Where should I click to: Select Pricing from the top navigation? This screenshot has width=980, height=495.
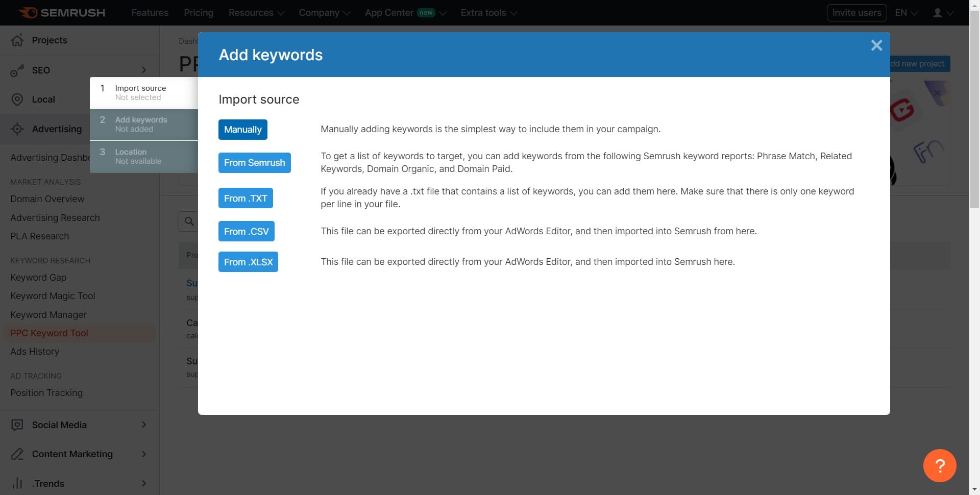pos(199,12)
